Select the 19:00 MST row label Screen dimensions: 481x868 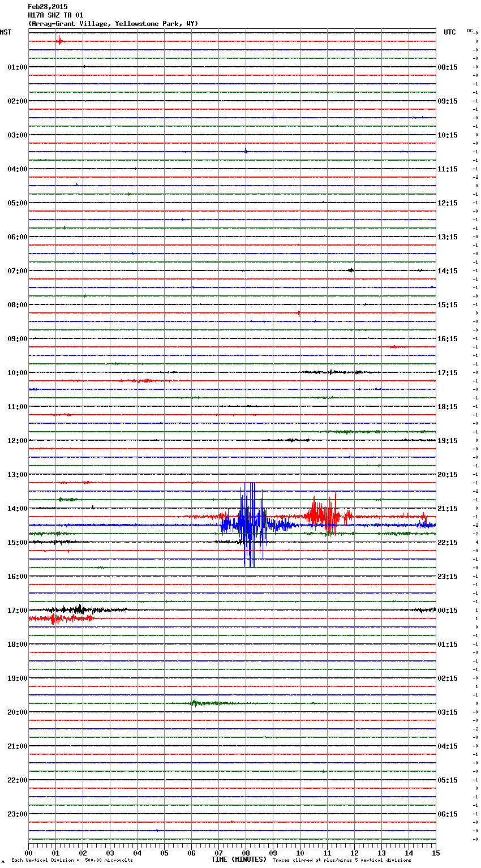[18, 678]
